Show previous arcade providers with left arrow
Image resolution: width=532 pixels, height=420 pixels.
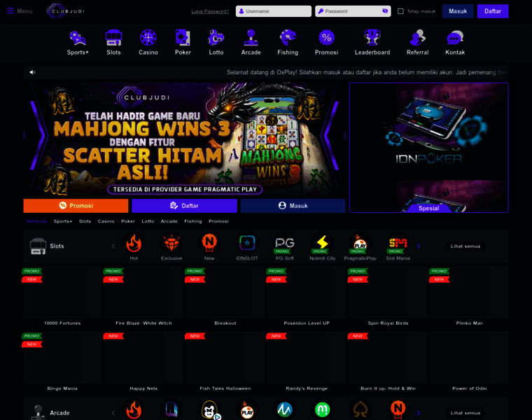click(113, 413)
